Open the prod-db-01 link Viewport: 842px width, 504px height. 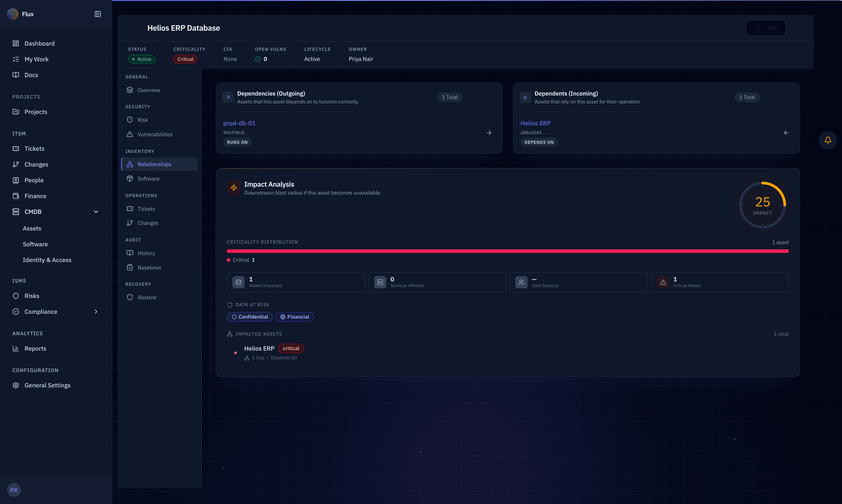(x=239, y=123)
